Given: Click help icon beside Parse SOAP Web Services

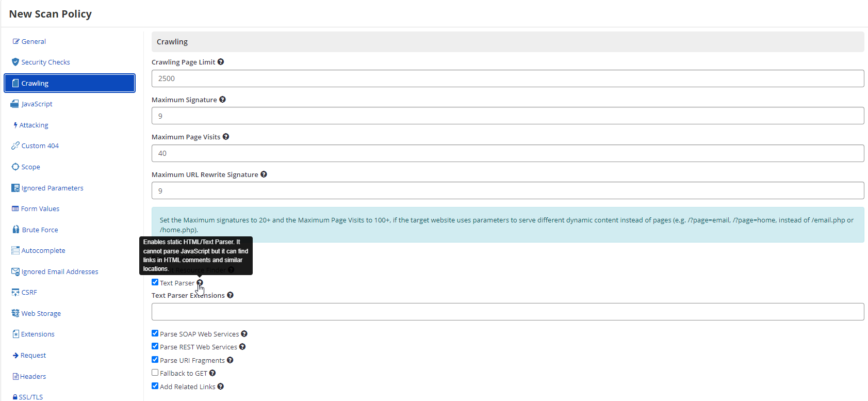Looking at the screenshot, I should click(244, 334).
